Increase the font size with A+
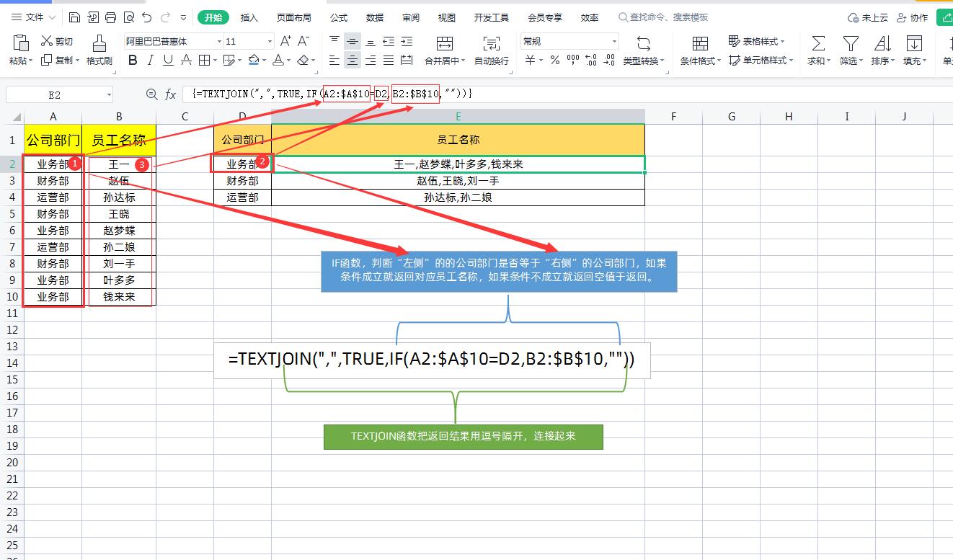This screenshot has height=560, width=953. [x=285, y=41]
